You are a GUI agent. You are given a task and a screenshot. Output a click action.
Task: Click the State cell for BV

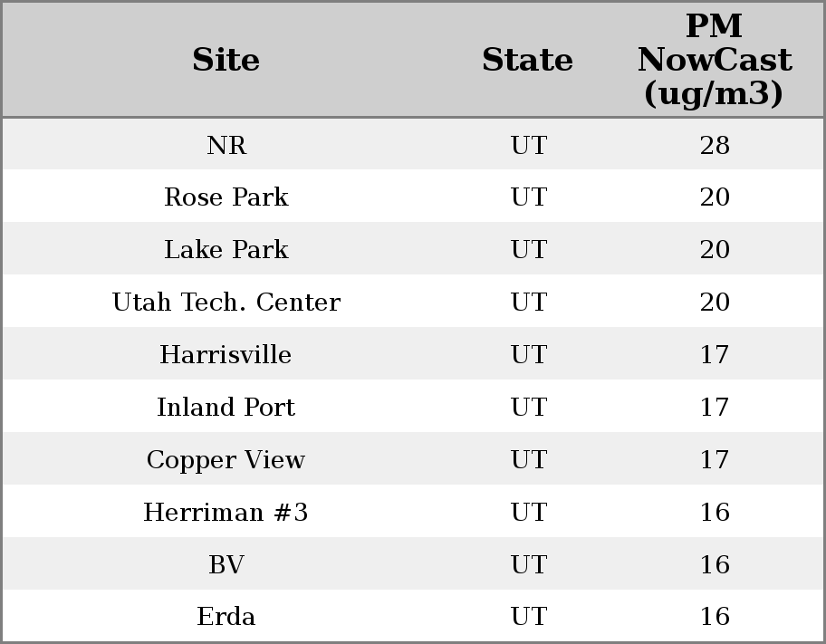[x=529, y=565]
